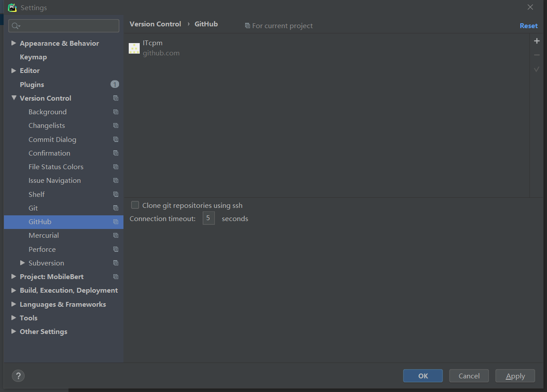547x392 pixels.
Task: Expand Languages & Frameworks section
Action: click(x=14, y=304)
